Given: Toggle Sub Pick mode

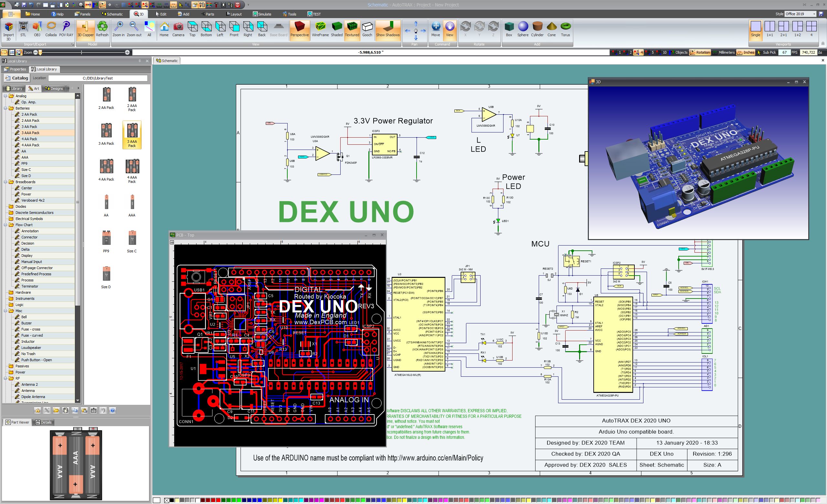Looking at the screenshot, I should point(767,52).
